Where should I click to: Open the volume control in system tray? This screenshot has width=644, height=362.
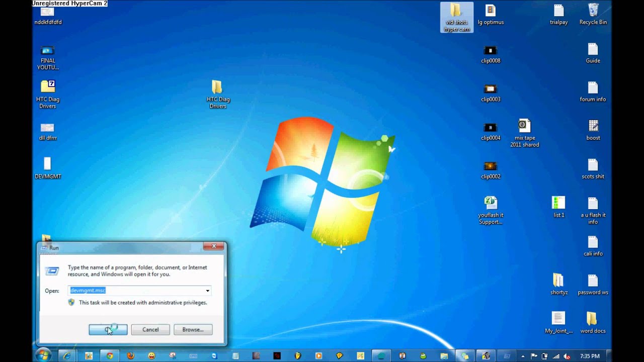[x=567, y=356]
